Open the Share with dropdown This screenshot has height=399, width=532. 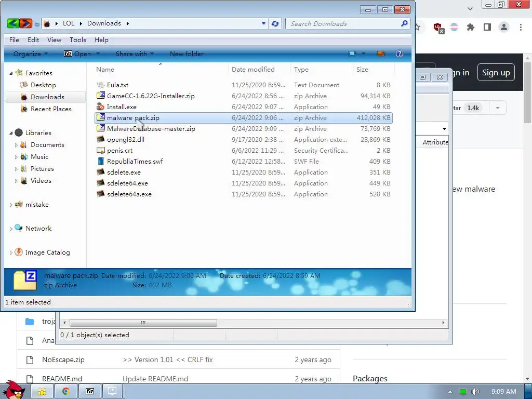135,54
